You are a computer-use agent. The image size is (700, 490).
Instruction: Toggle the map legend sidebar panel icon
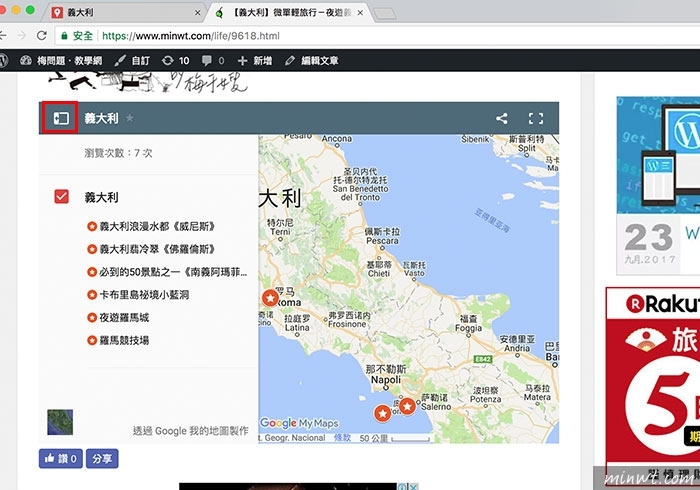point(60,118)
